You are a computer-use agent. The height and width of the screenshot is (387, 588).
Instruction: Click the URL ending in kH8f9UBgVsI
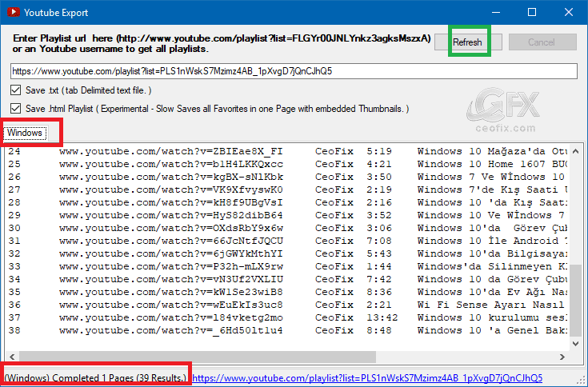pyautogui.click(x=170, y=202)
